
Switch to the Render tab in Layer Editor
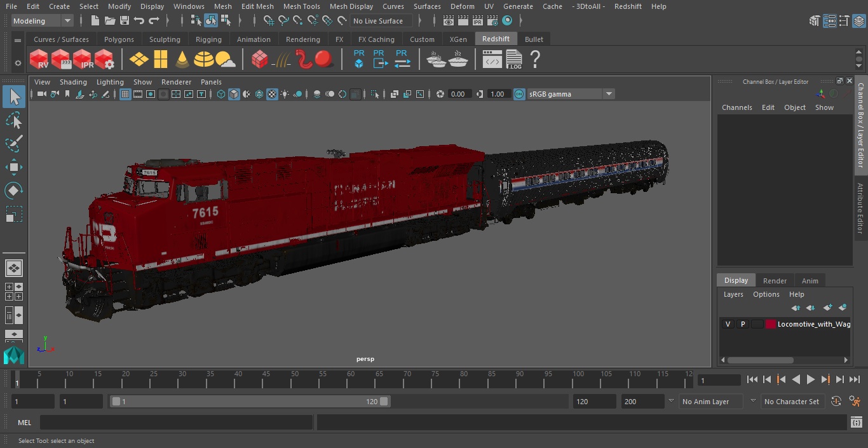pos(775,280)
